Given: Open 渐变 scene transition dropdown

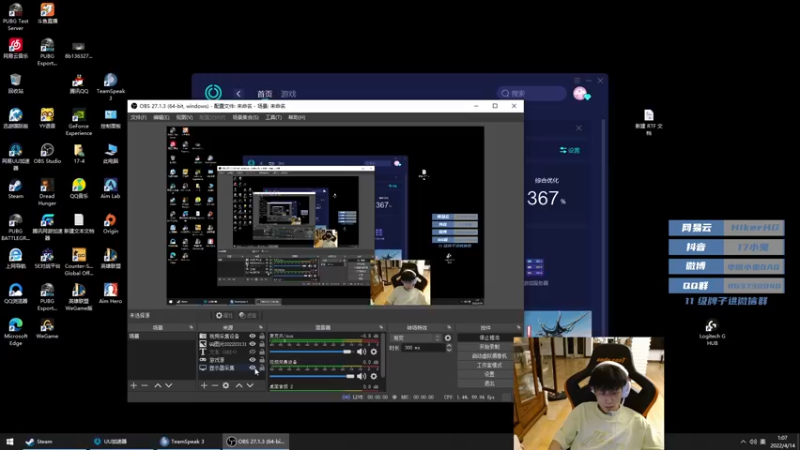Looking at the screenshot, I should pyautogui.click(x=416, y=338).
